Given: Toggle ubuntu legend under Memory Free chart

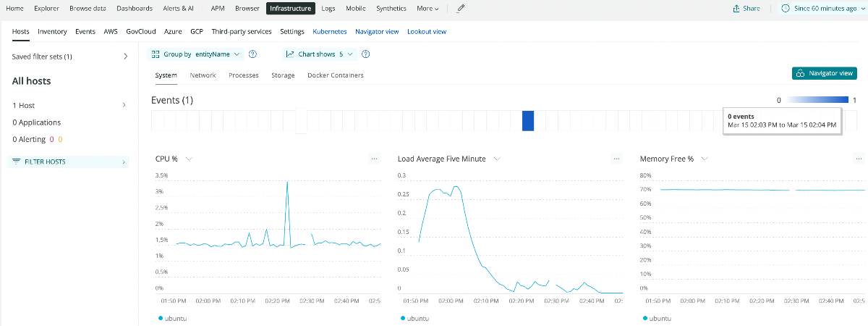Looking at the screenshot, I should click(x=658, y=318).
